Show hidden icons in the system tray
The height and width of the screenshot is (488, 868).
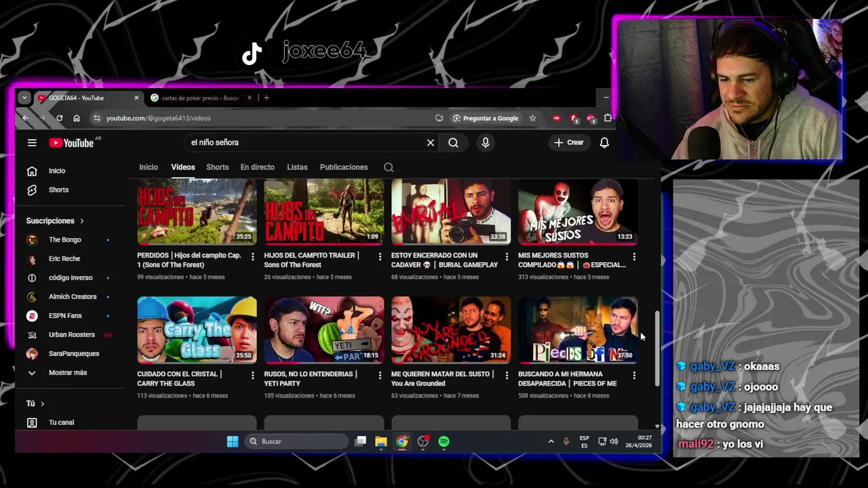pyautogui.click(x=551, y=441)
